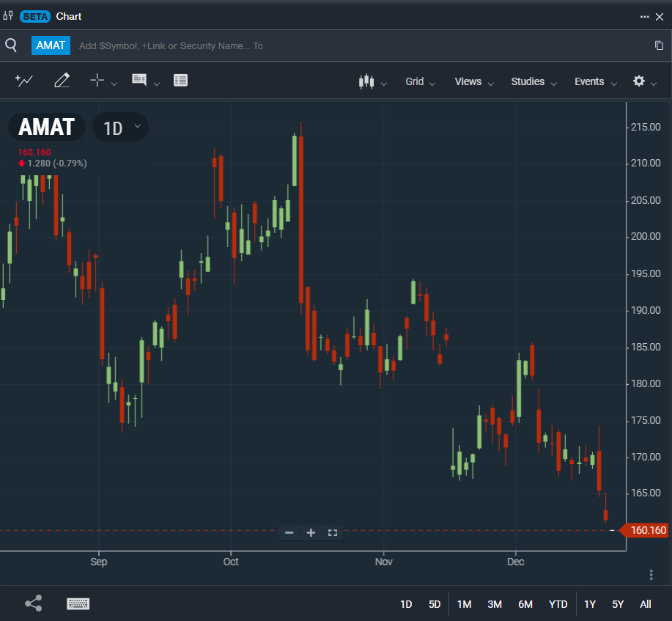Click the AMAT ticker label on chart
Screen dimensions: 672x621
[x=47, y=127]
